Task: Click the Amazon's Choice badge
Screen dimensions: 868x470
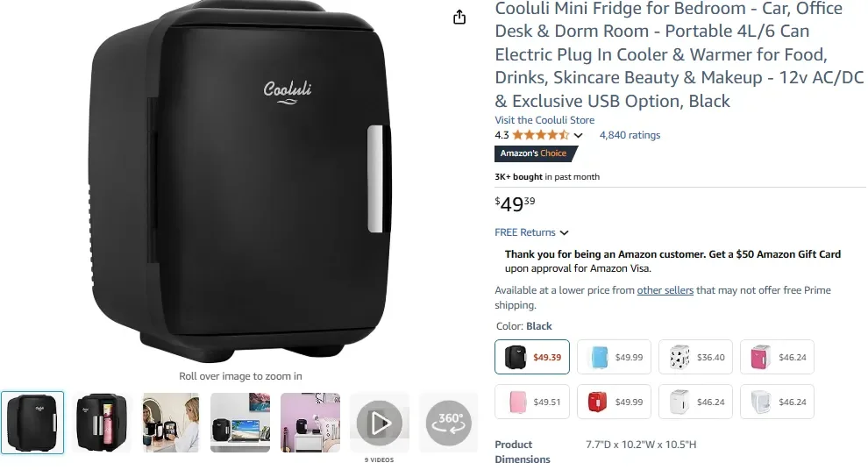Action: point(536,153)
